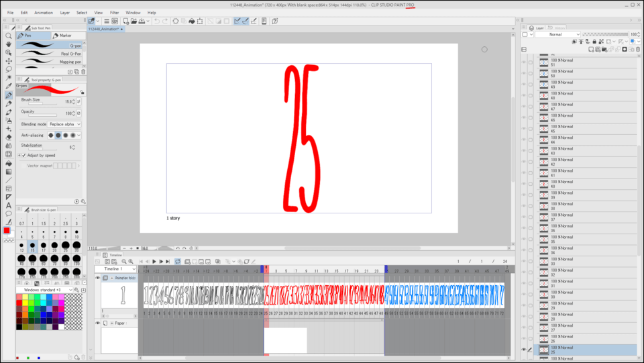Open the Window menu
Viewport: 644px width, 363px height.
tap(133, 13)
